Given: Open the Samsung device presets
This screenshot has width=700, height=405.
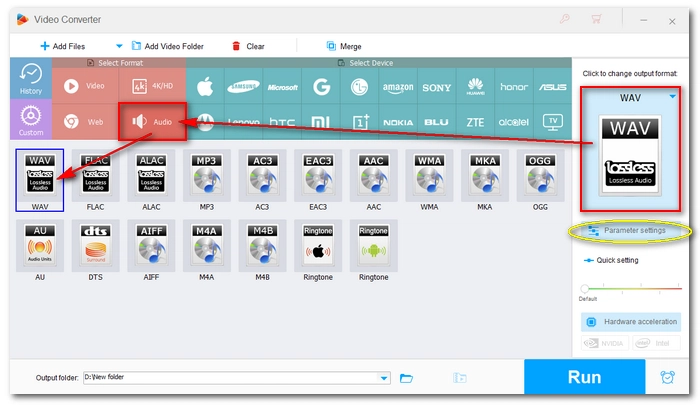Looking at the screenshot, I should 243,87.
